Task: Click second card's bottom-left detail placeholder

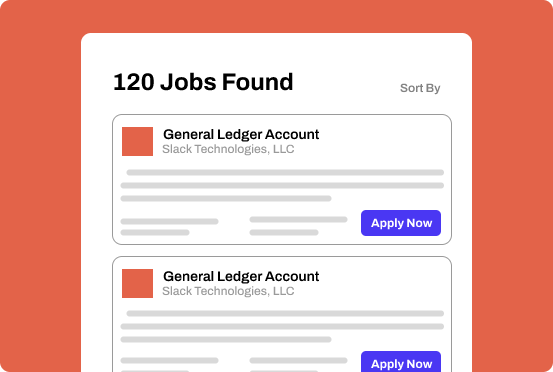Action: point(169,365)
